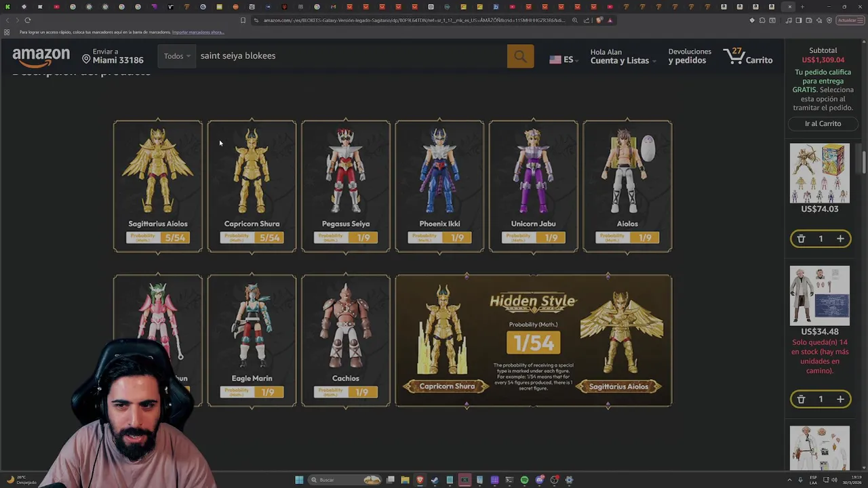The image size is (868, 488).
Task: Click the third cart product thumbnail at bottom
Action: 819,447
